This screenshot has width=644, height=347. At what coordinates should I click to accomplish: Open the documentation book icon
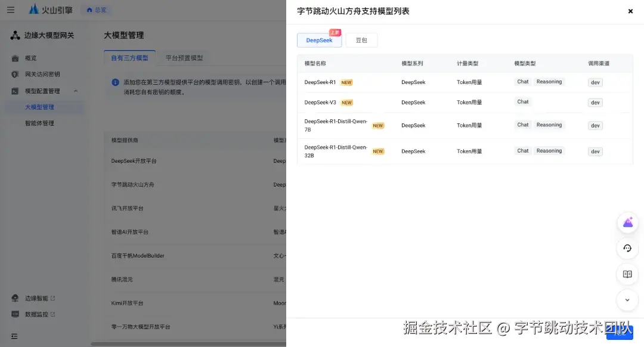(627, 274)
